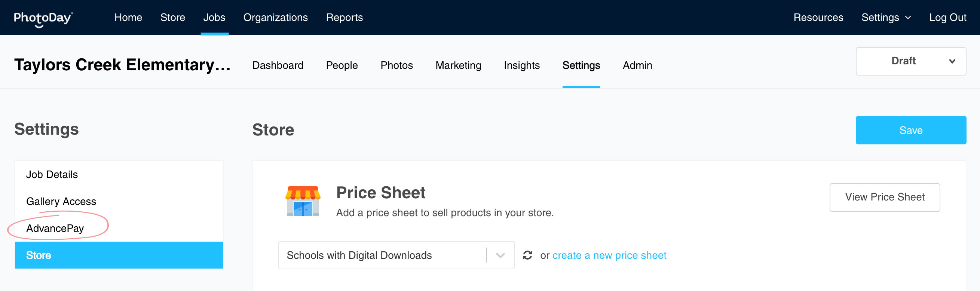Click the price sheet dropdown chevron
Image resolution: width=980 pixels, height=291 pixels.
pos(500,255)
